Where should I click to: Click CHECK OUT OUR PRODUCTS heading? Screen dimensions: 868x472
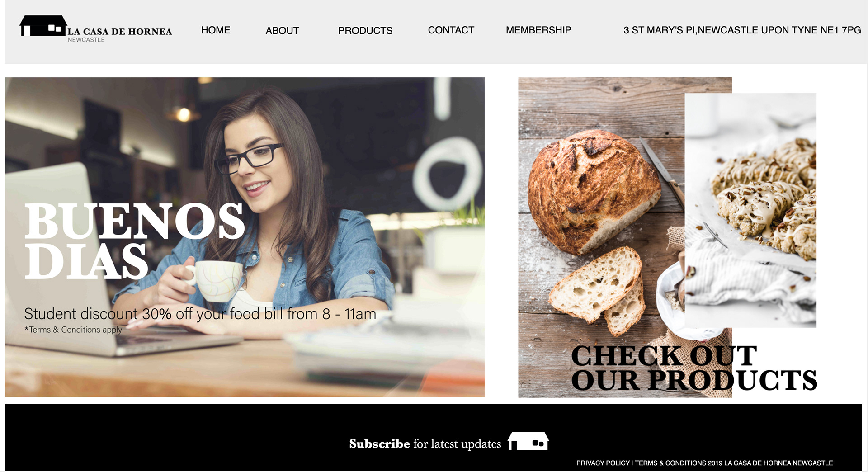coord(694,368)
